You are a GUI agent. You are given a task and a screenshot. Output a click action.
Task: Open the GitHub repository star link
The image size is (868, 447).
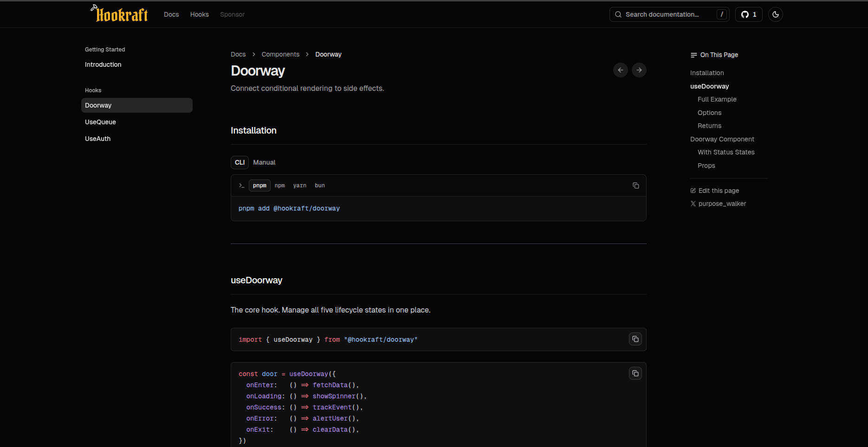click(749, 14)
